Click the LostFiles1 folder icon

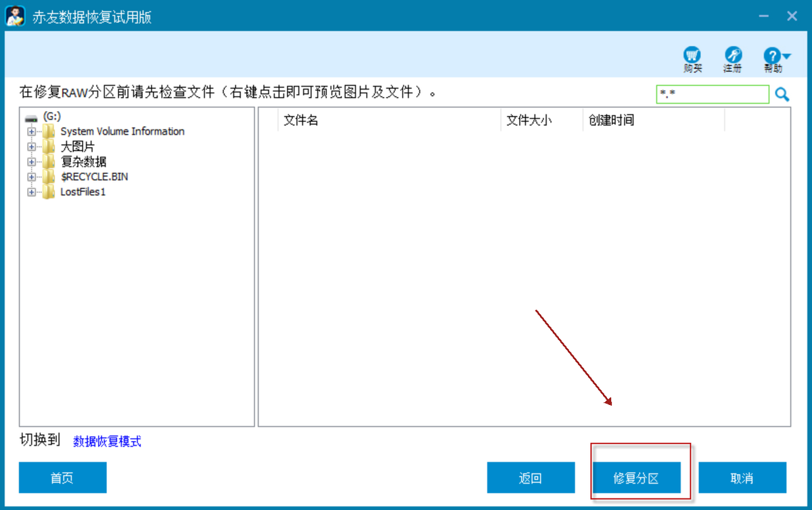49,192
